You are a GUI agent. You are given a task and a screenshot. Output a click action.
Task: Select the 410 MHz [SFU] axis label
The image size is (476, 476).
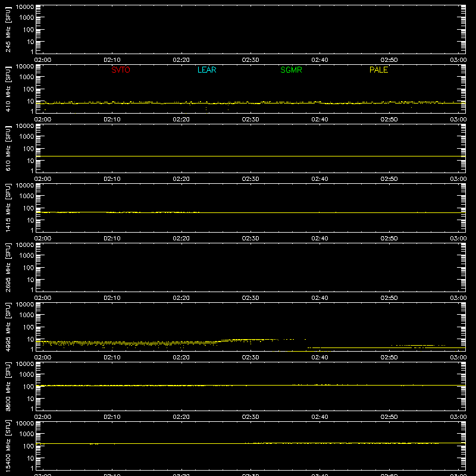point(8,89)
